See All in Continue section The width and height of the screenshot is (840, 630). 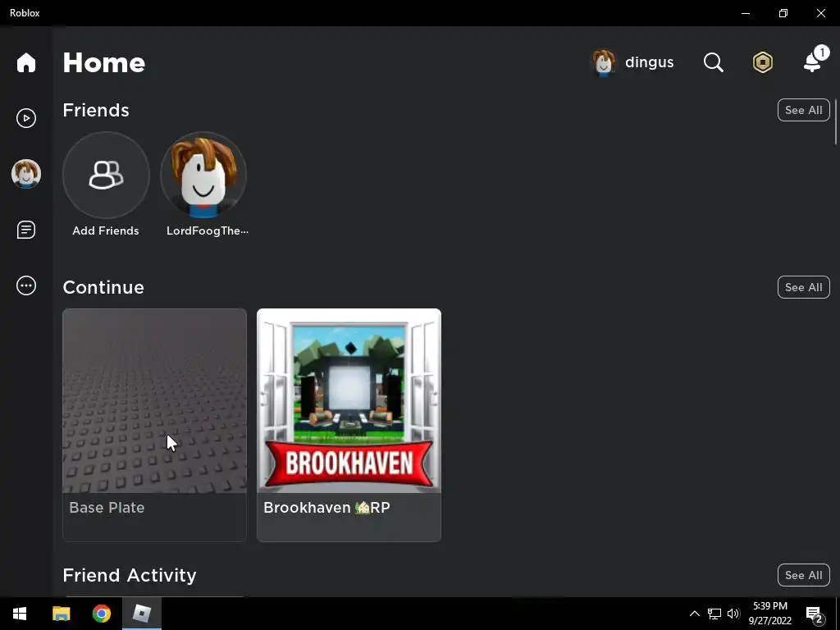point(804,287)
